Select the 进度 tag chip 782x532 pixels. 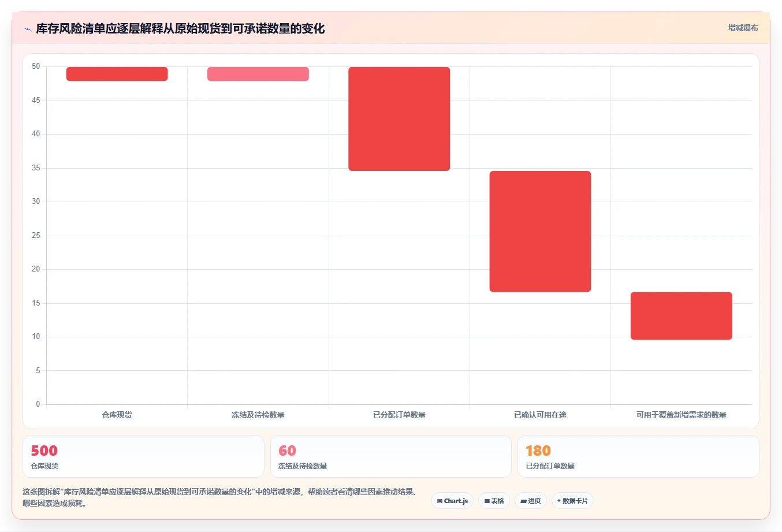click(530, 501)
